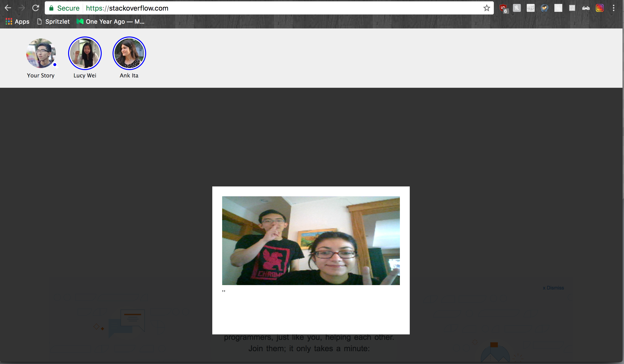This screenshot has width=624, height=364.
Task: Open the One Year Ago bookmark
Action: [x=111, y=21]
